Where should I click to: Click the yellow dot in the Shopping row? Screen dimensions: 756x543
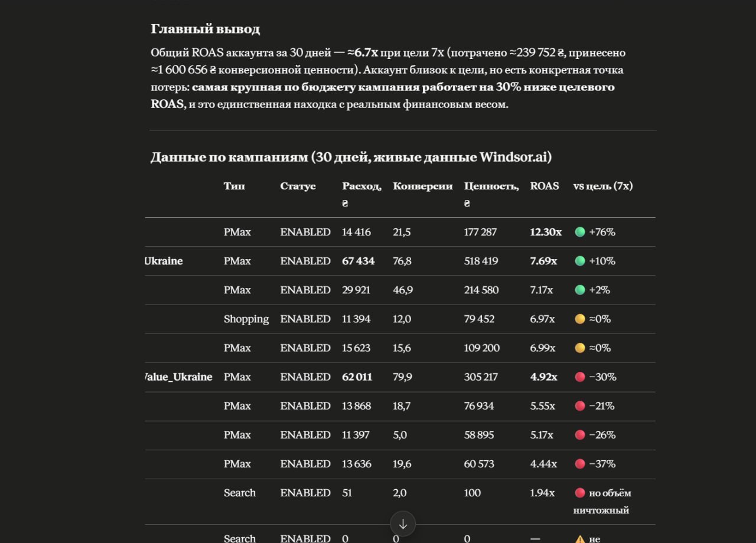coord(580,319)
